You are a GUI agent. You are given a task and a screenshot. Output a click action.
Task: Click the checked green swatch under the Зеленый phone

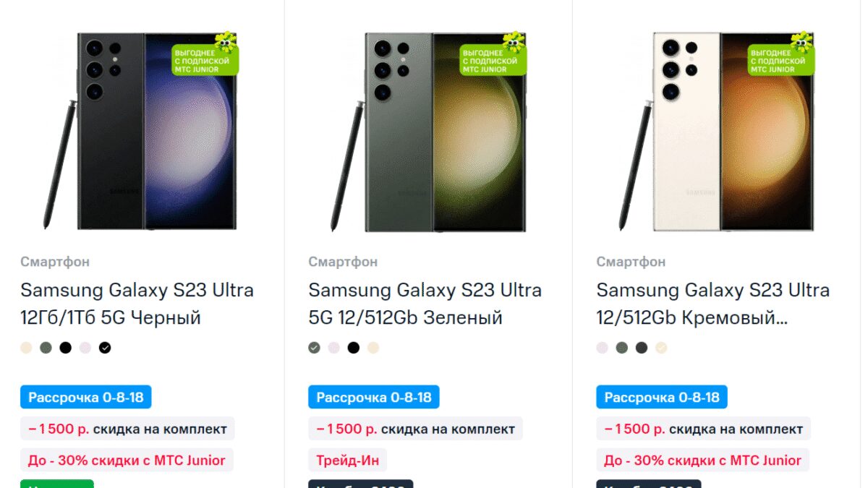(314, 348)
